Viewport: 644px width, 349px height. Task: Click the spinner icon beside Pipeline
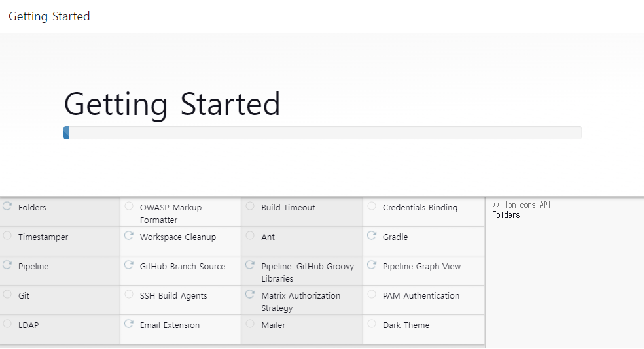click(x=7, y=265)
